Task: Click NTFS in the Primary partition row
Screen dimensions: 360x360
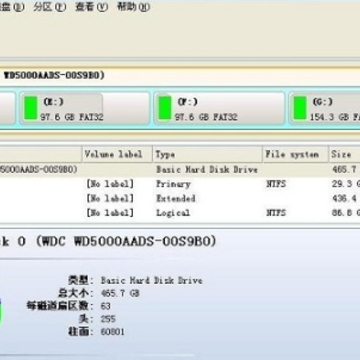Action: (x=276, y=184)
